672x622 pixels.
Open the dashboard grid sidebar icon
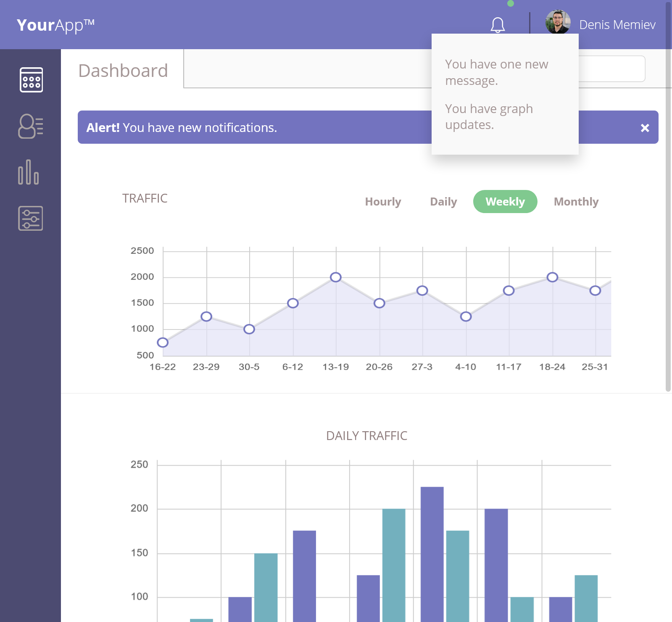coord(31,80)
